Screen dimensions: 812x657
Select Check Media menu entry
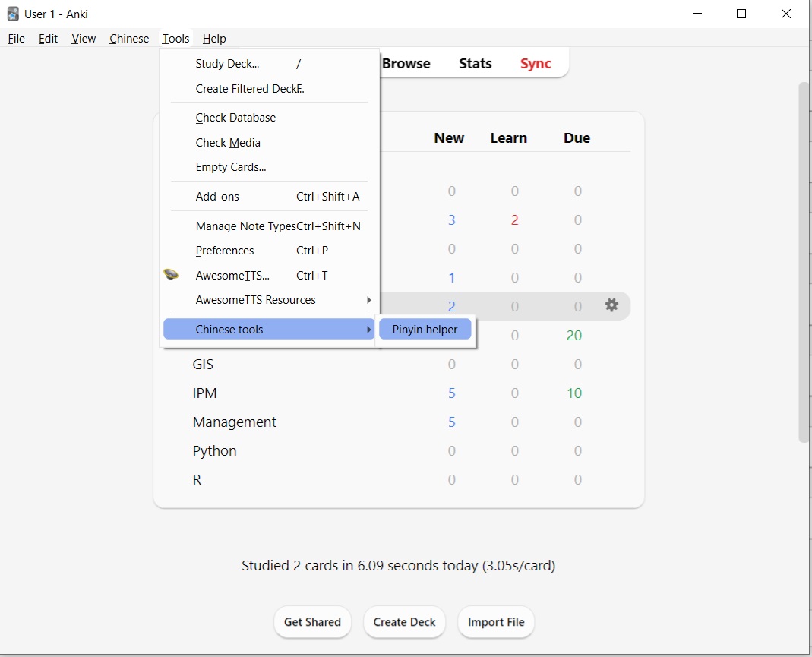pyautogui.click(x=270, y=142)
